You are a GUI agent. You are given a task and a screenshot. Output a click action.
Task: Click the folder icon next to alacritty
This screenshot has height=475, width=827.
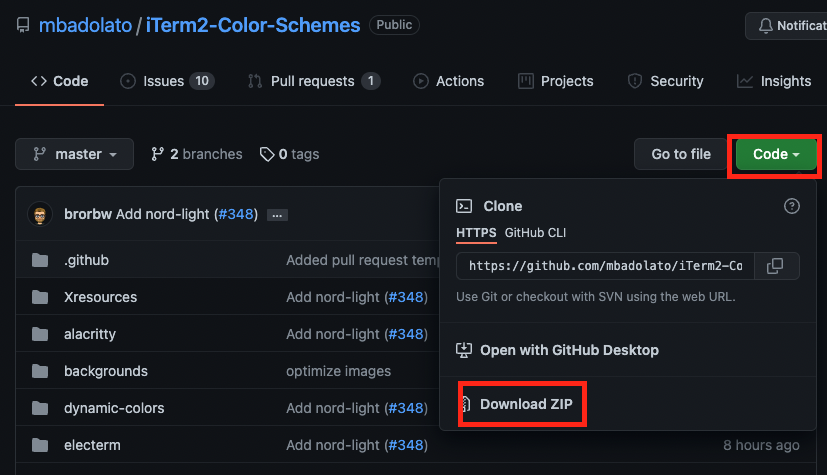(40, 334)
